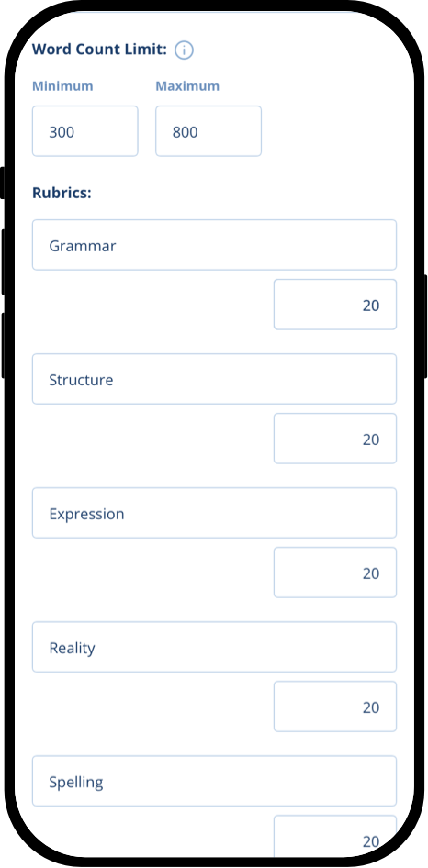Edit the score field below Spelling

click(335, 836)
